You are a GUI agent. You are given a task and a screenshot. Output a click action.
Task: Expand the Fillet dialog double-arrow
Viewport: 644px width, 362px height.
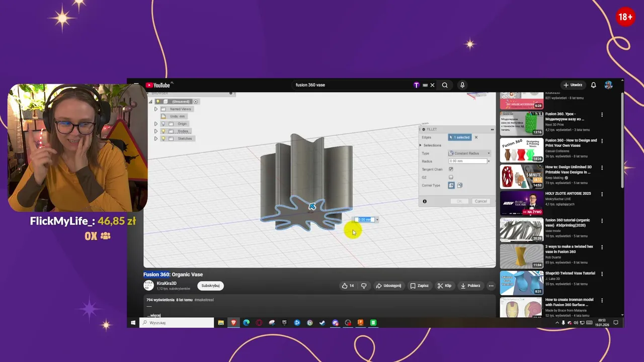tap(492, 130)
